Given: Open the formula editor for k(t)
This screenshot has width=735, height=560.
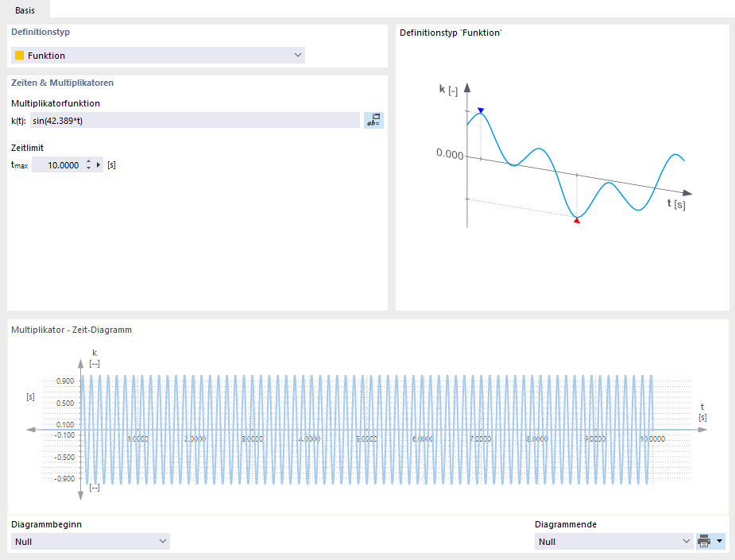Looking at the screenshot, I should click(372, 119).
